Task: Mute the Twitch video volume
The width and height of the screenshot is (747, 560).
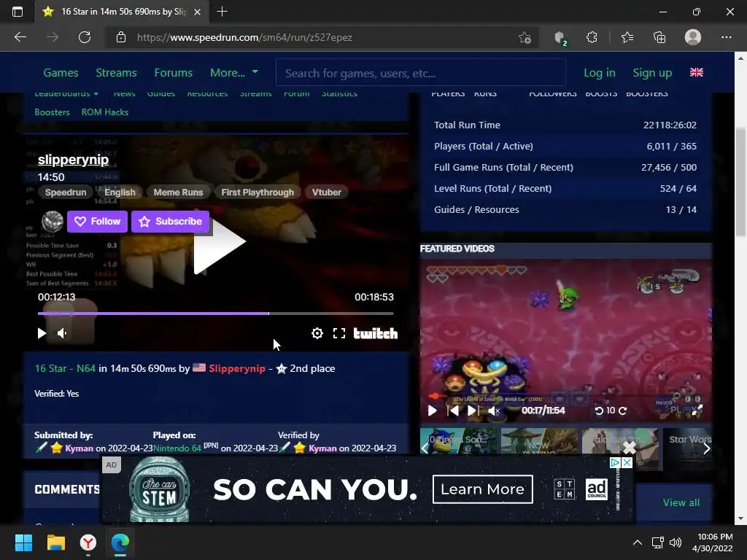Action: [62, 333]
